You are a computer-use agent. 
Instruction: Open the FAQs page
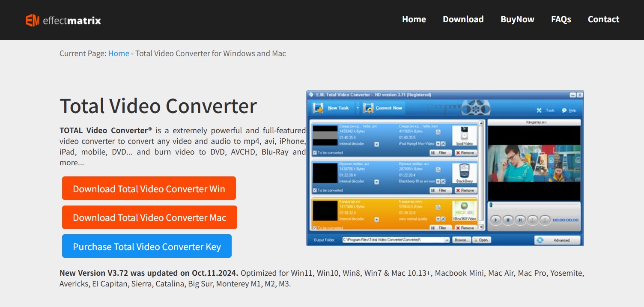(561, 19)
